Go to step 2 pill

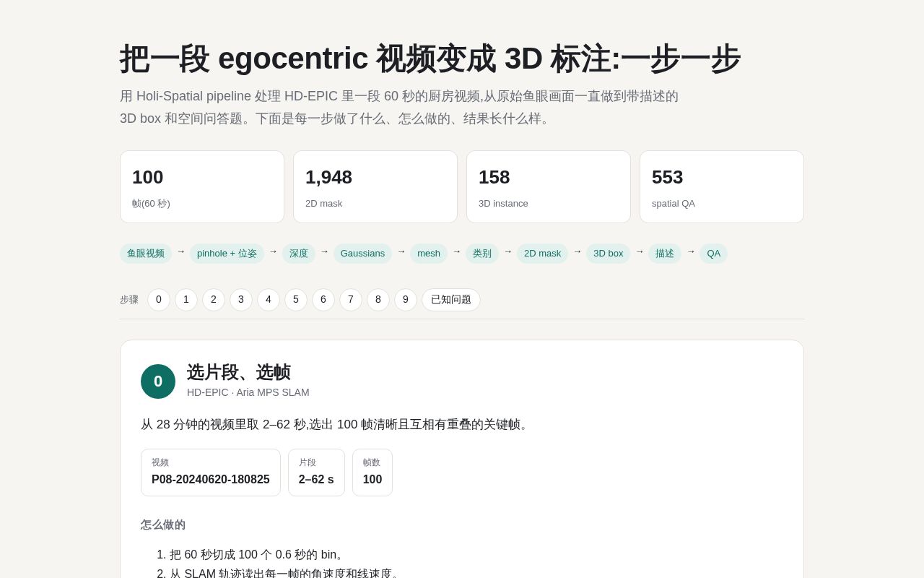tap(214, 300)
